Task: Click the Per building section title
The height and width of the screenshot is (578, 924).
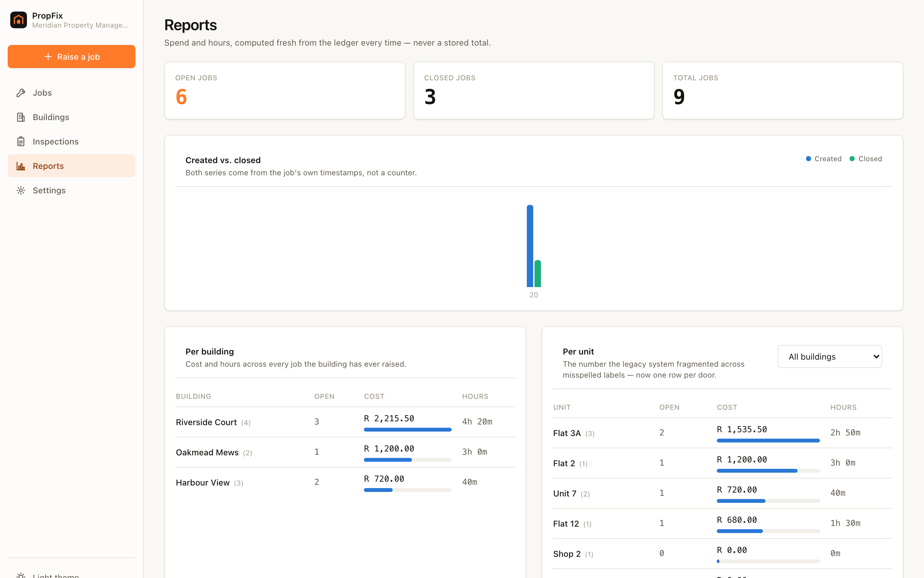Action: (210, 352)
